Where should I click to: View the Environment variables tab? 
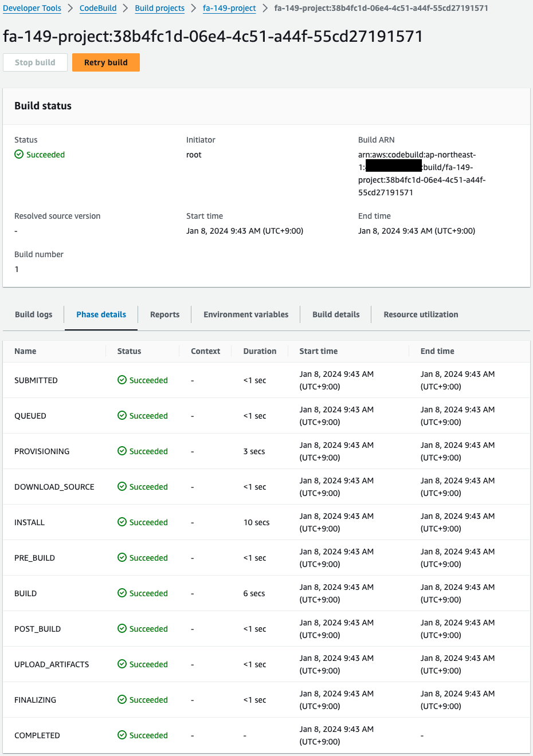tap(245, 314)
